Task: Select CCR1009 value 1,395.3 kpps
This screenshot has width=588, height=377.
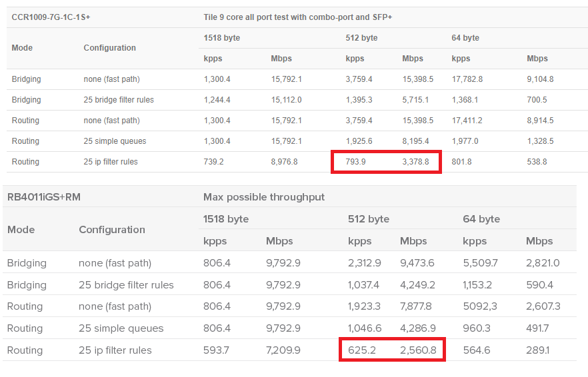Action: 359,100
